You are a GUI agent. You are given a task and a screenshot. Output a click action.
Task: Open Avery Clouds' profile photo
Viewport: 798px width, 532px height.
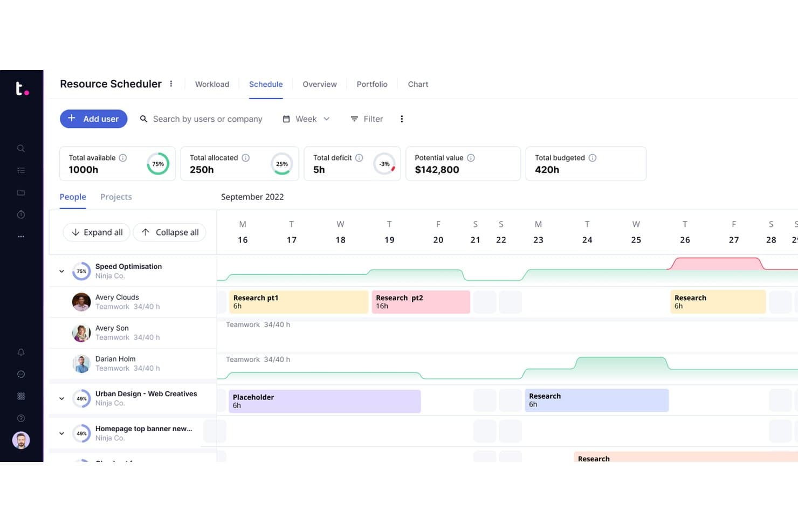81,302
